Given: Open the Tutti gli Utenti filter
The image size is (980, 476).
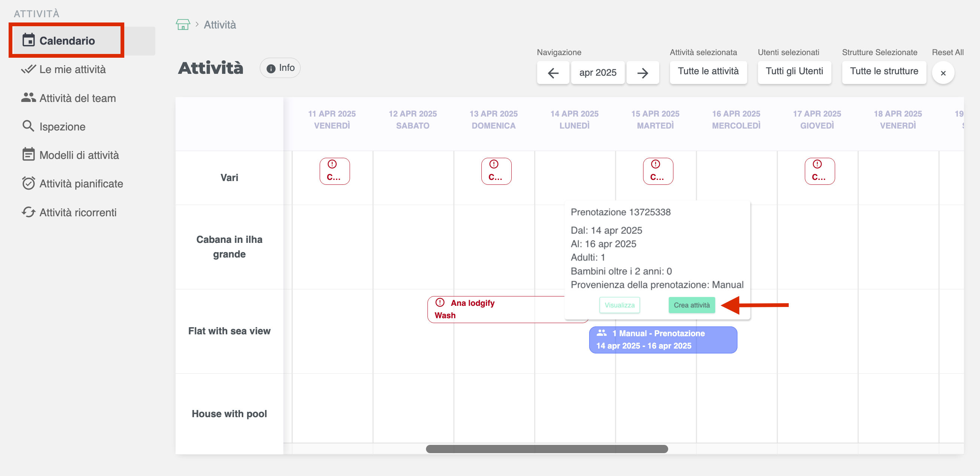Looking at the screenshot, I should [x=794, y=71].
